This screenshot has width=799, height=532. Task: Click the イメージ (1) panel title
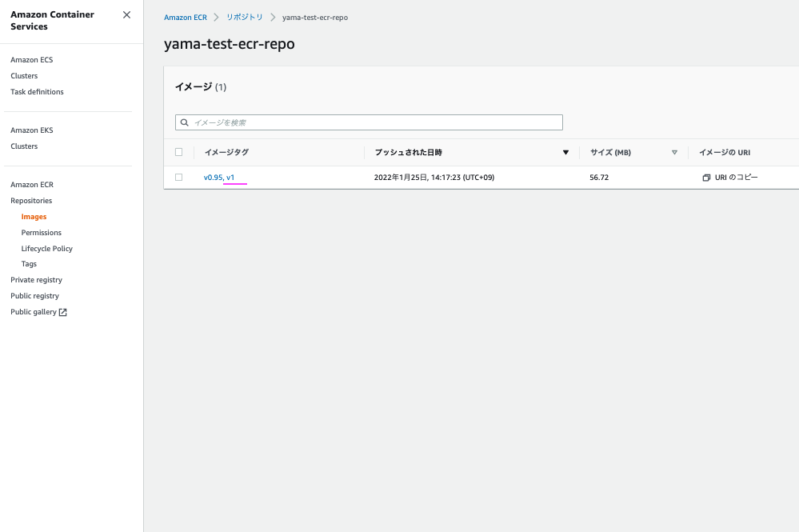(201, 86)
